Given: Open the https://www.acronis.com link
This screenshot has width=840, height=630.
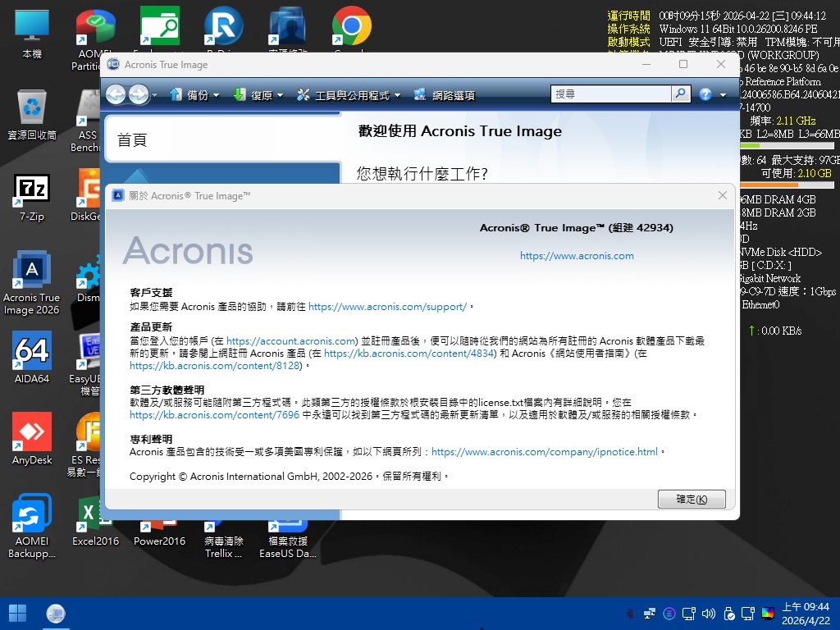Looking at the screenshot, I should 577,256.
